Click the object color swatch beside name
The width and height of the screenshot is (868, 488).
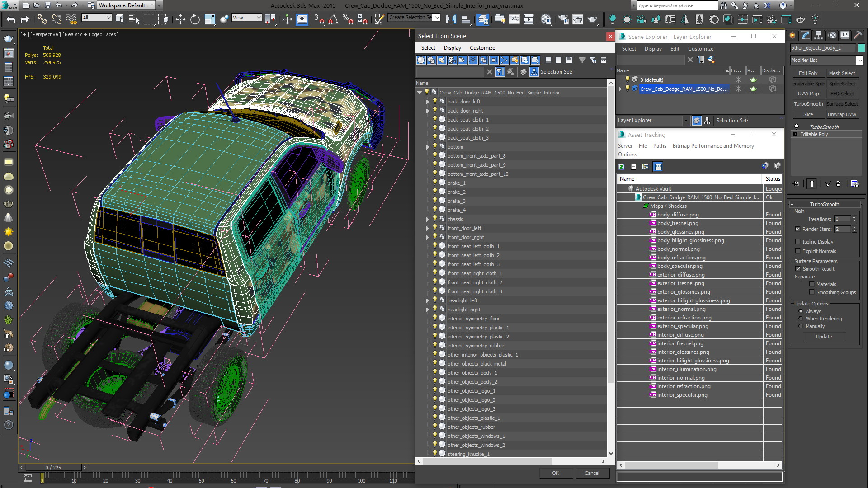coord(861,48)
